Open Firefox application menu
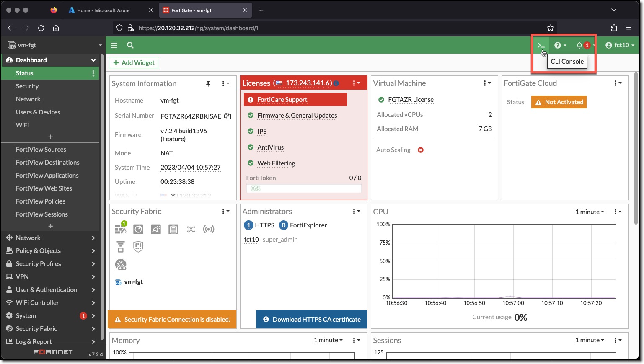This screenshot has height=364, width=644. coord(629,28)
